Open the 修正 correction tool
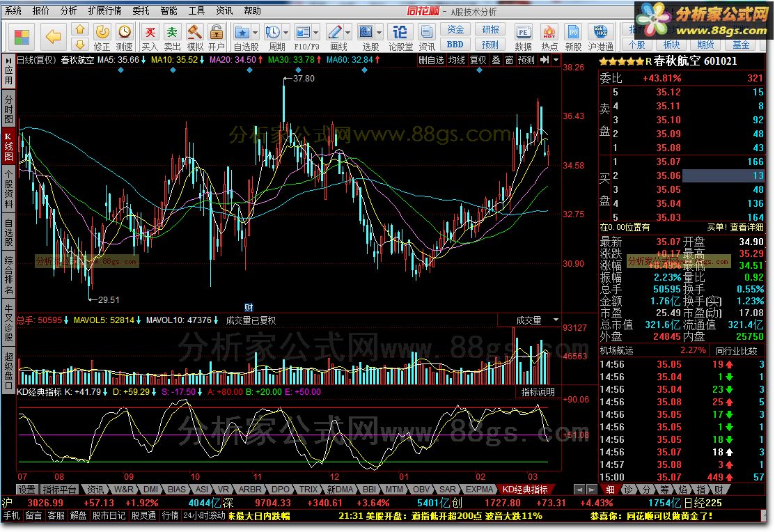This screenshot has width=775, height=532. (x=102, y=38)
